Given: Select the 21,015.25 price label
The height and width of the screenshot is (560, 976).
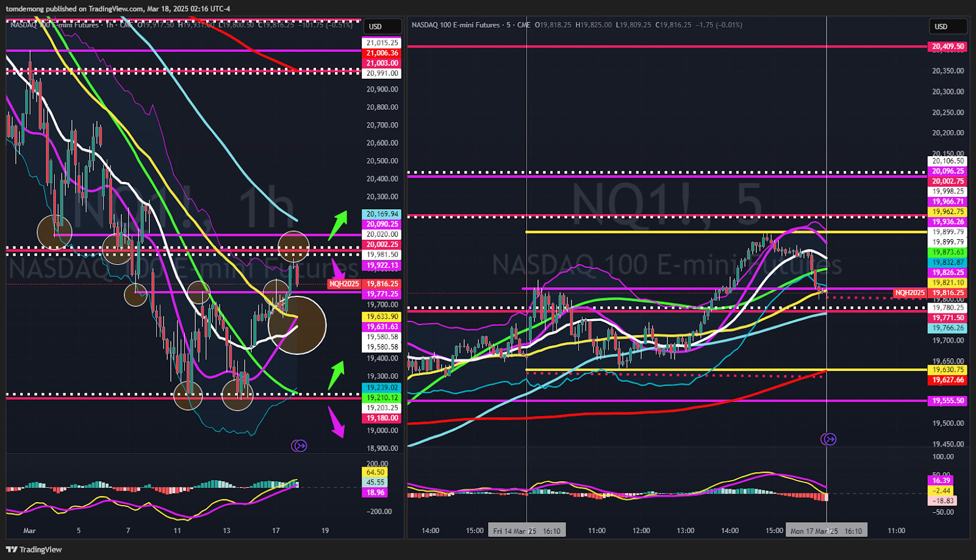Looking at the screenshot, I should point(382,43).
